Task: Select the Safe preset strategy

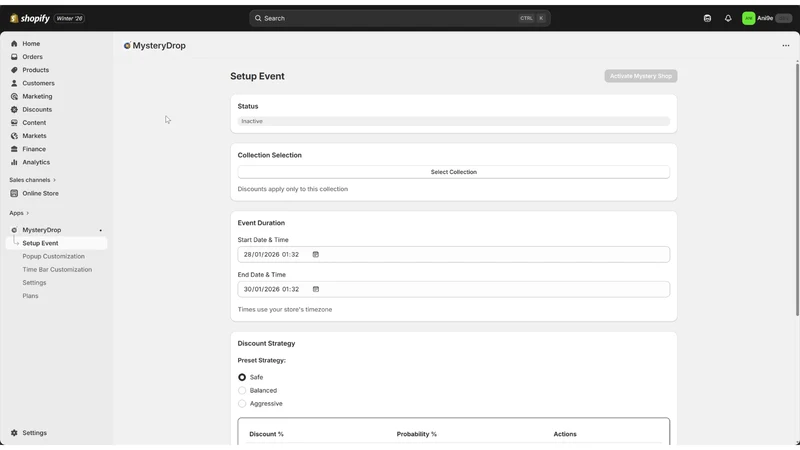Action: pos(242,378)
